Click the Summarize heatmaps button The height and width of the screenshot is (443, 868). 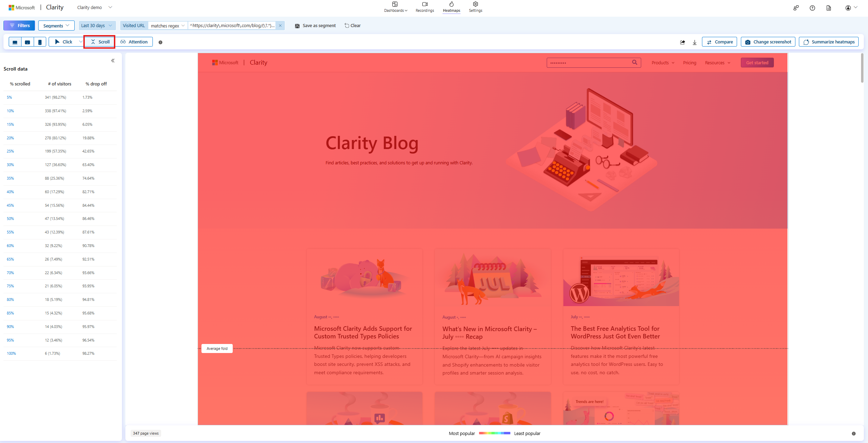(x=828, y=42)
